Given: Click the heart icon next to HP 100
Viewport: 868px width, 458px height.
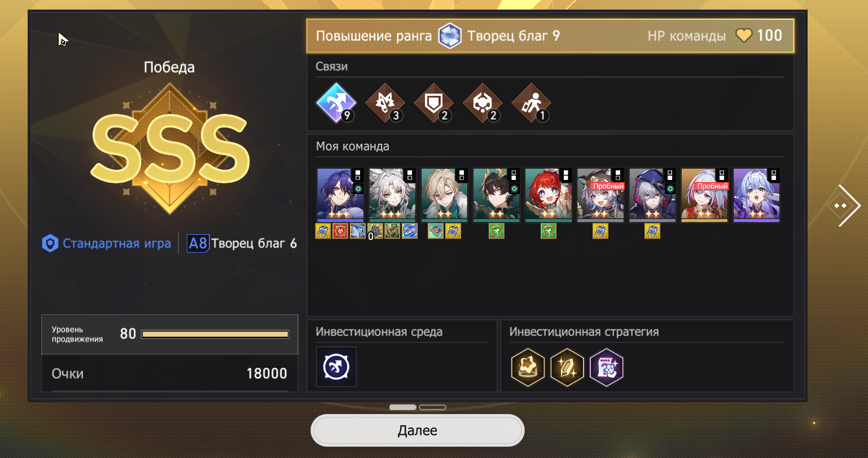Looking at the screenshot, I should tap(744, 36).
